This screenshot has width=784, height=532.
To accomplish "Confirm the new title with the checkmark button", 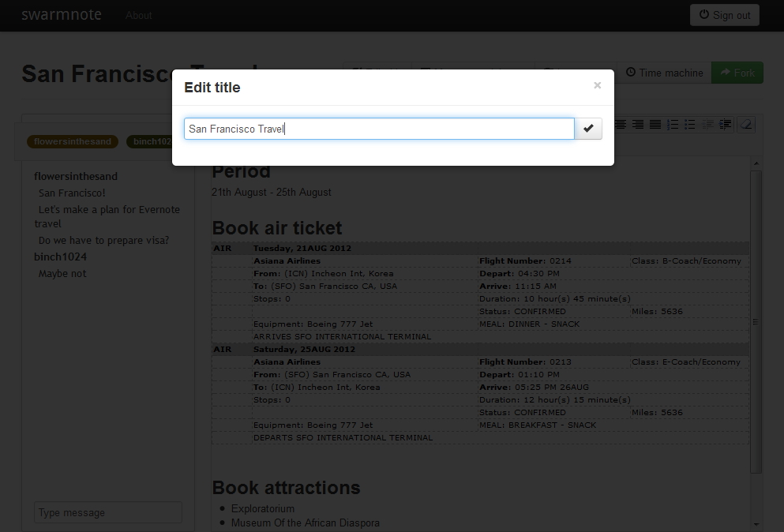I will [x=588, y=129].
